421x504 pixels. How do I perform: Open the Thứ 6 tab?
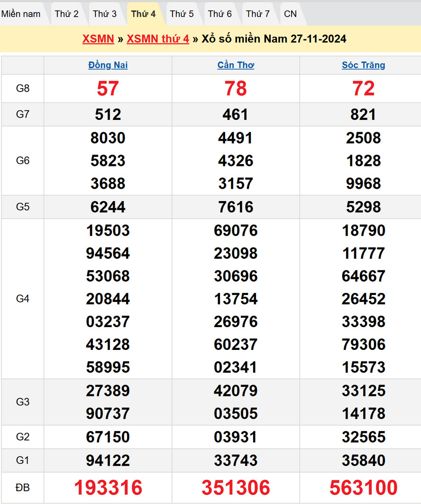(220, 14)
